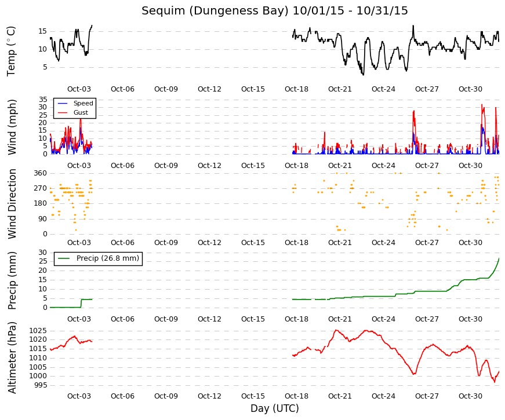The width and height of the screenshot is (505, 420).
Task: Click the 35 tick on wind axis
Action: 43,100
